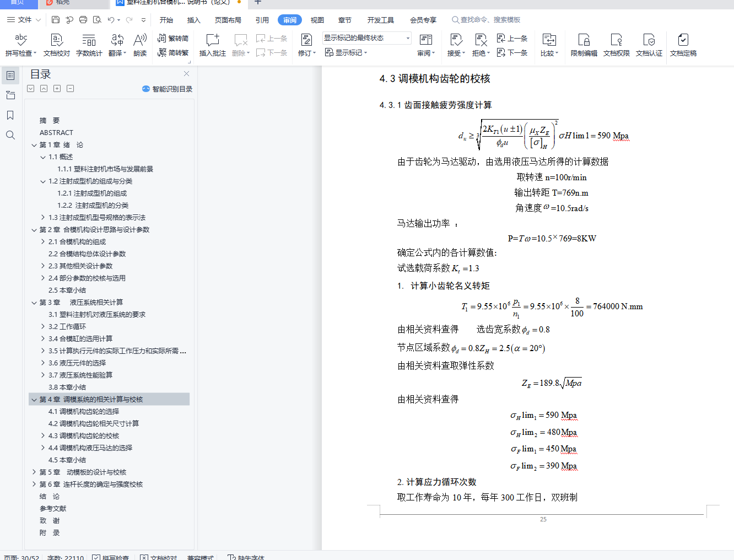Jump to the ABSTRACT heading in the outline
The height and width of the screenshot is (560, 734).
click(56, 133)
